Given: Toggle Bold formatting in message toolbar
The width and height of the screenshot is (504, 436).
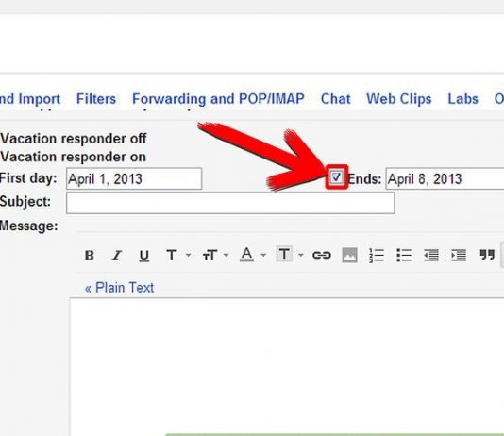Looking at the screenshot, I should (90, 256).
